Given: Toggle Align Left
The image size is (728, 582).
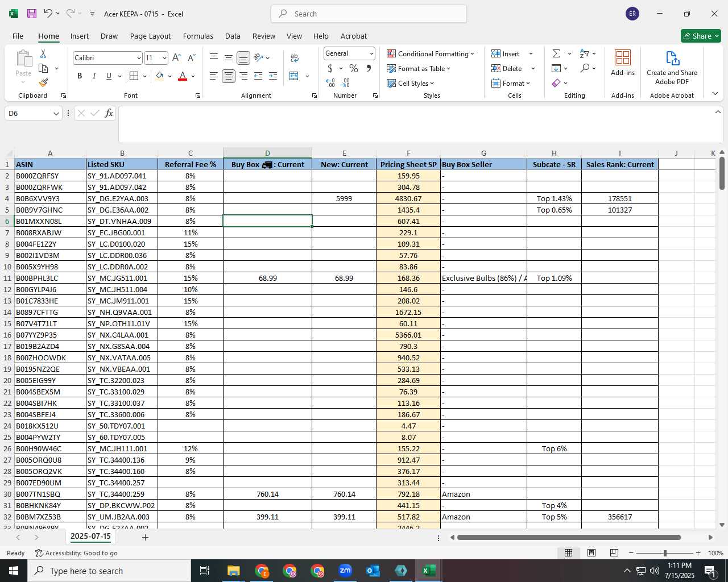Looking at the screenshot, I should tap(214, 76).
